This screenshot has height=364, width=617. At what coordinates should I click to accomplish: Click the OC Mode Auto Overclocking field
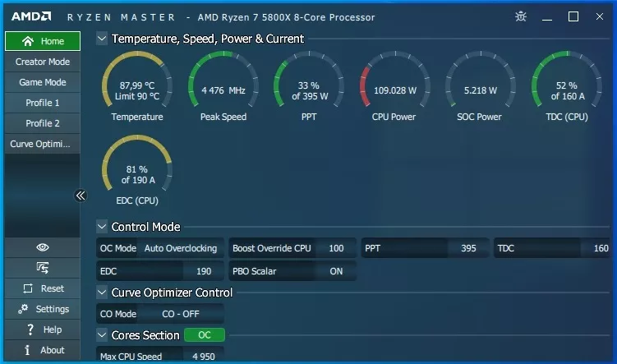coord(160,248)
